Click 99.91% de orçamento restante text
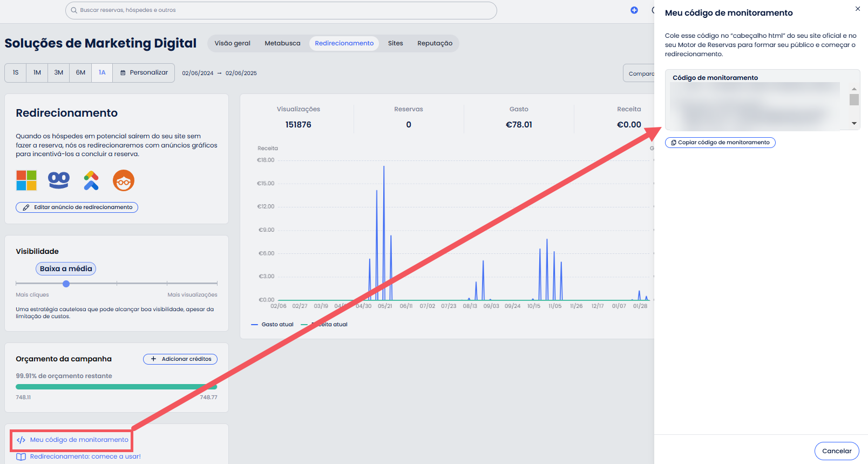 (64, 376)
